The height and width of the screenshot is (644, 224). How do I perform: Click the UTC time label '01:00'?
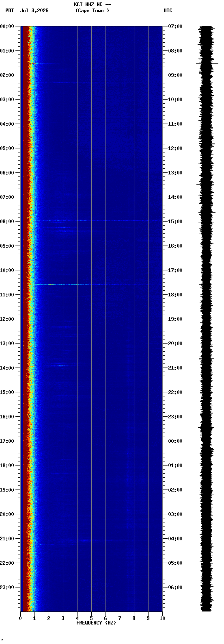pyautogui.click(x=175, y=466)
